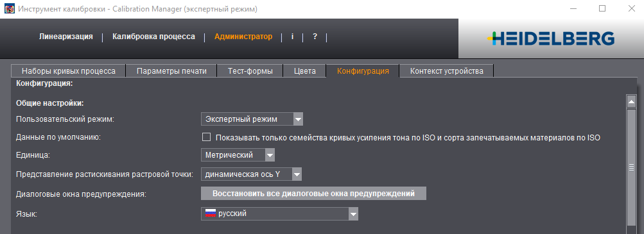Switch to the Линеаризация menu
Viewport: 644px width, 234px height.
coord(65,37)
